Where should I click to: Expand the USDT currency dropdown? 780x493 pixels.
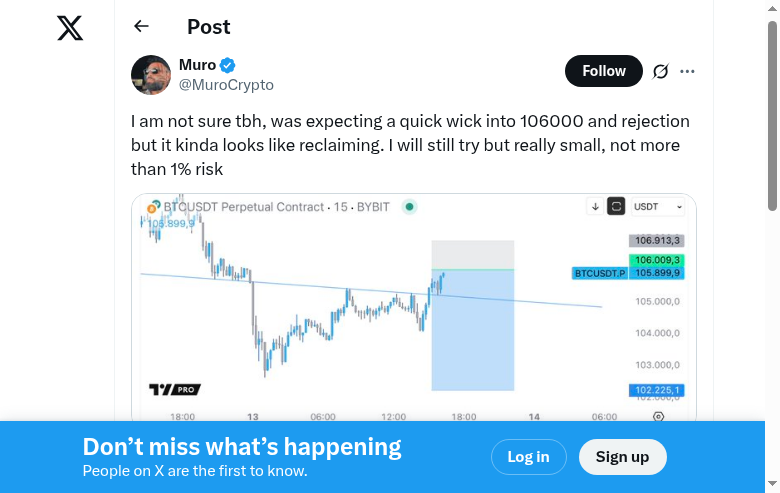click(659, 207)
